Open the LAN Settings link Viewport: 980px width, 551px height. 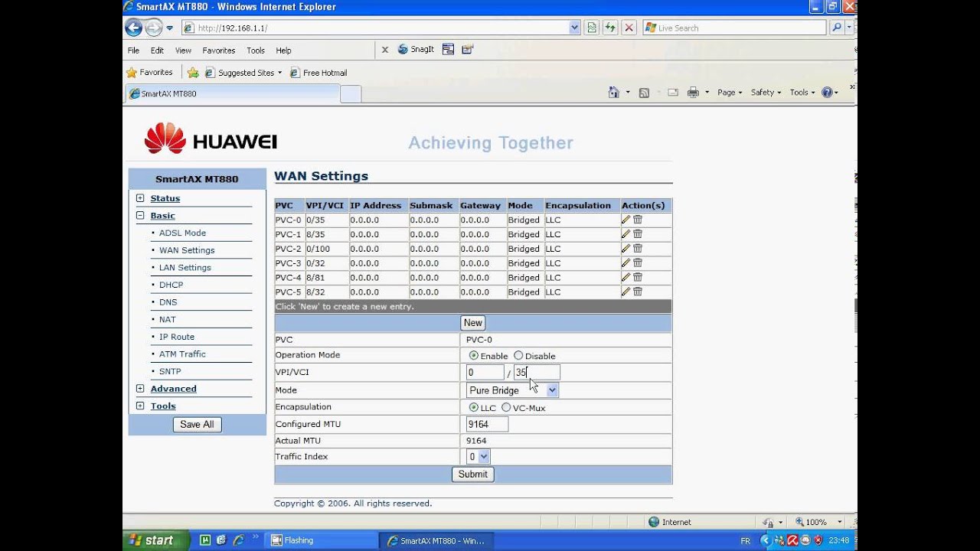[x=185, y=268]
